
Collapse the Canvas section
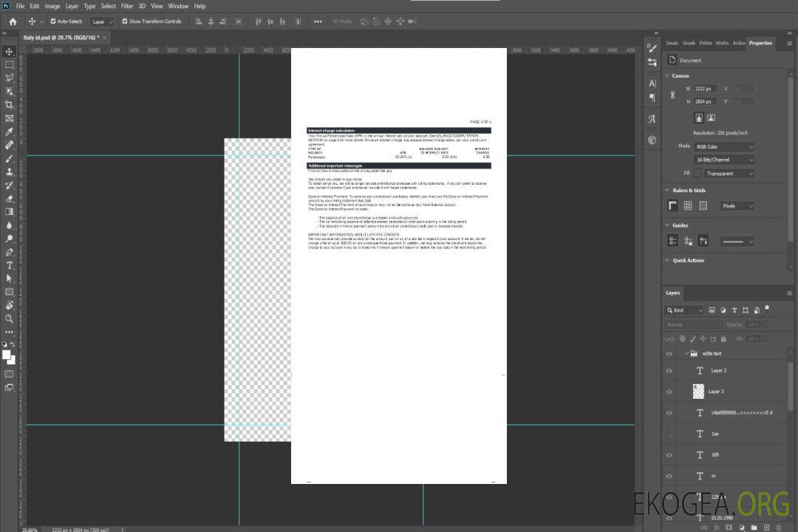(x=667, y=75)
